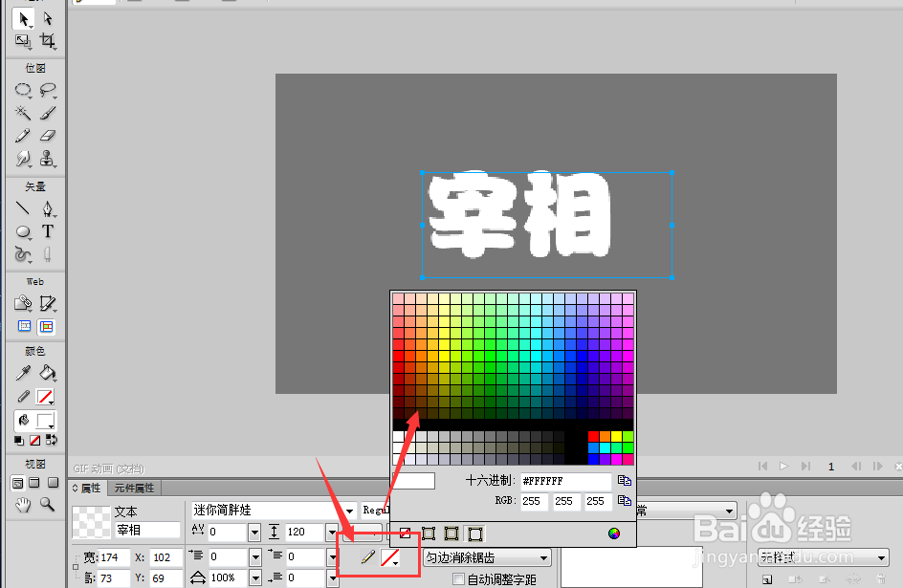Screen dimensions: 903x588
Task: Activate the Eraser tool
Action: [48, 135]
